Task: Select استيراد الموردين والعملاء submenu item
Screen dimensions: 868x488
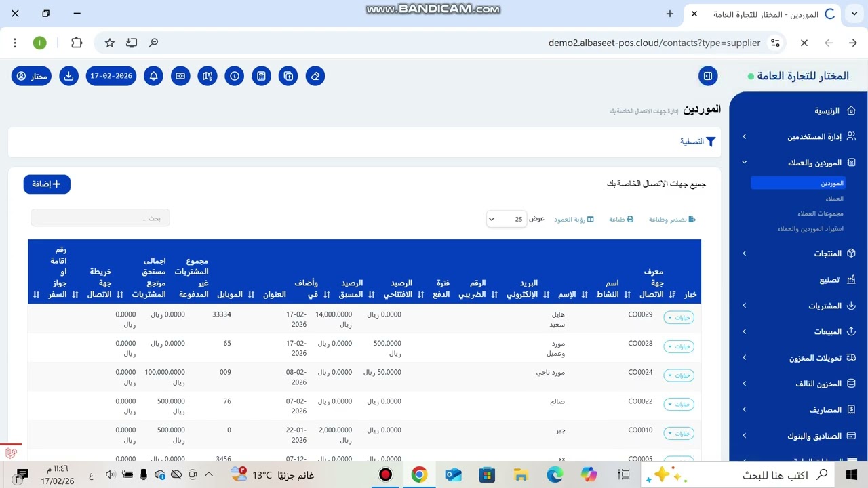Action: [810, 229]
